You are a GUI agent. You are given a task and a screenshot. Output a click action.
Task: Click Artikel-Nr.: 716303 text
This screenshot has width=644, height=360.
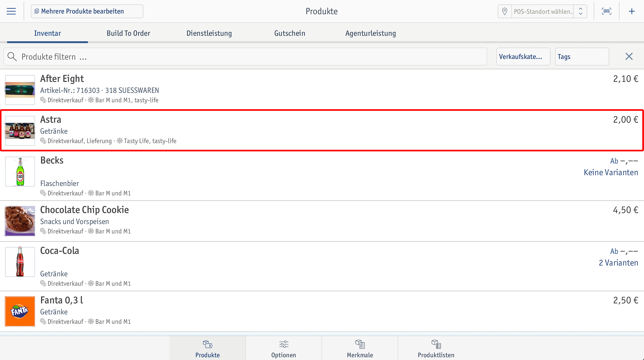[x=70, y=90]
